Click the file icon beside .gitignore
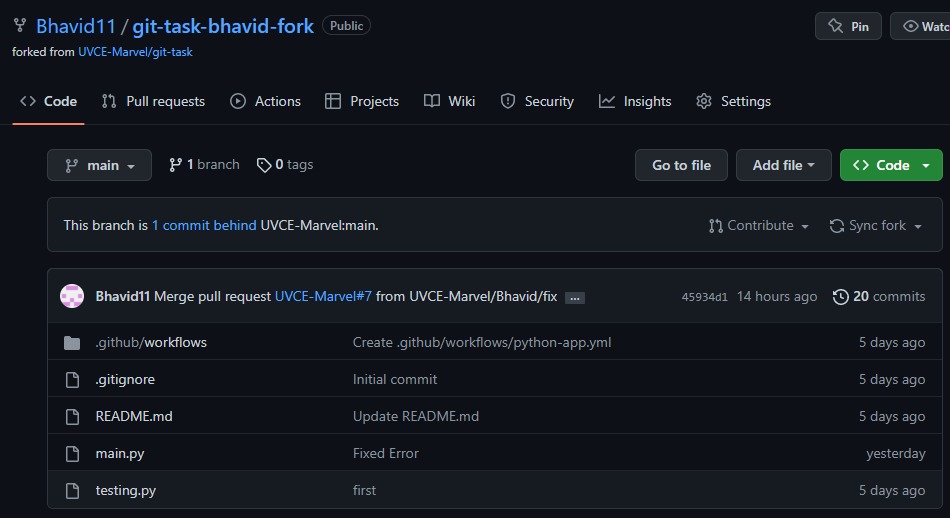The height and width of the screenshot is (518, 950). coord(72,380)
